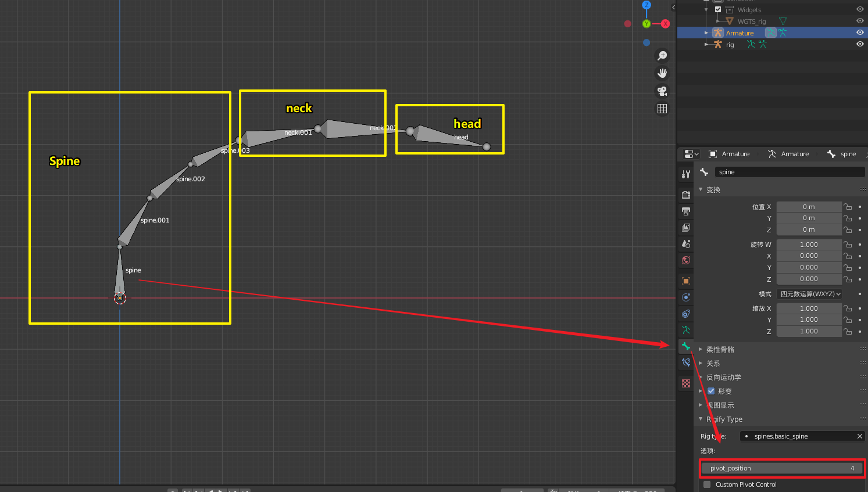Open the View Layer properties tab
Screen dimensions: 868x492
coord(686,227)
